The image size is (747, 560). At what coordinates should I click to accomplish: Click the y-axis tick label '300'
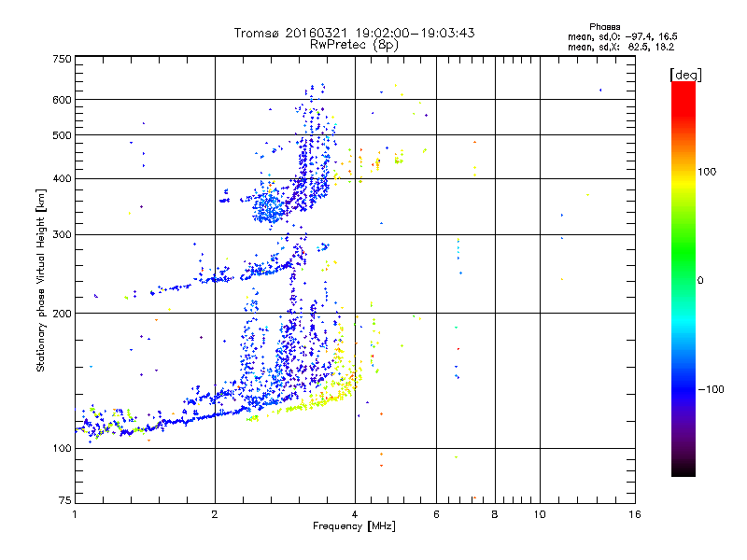62,234
